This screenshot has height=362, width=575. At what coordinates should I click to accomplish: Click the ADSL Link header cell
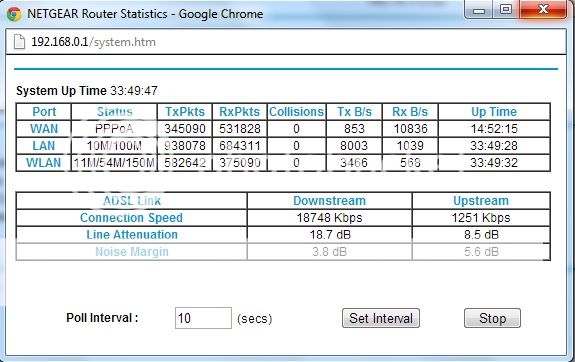click(132, 201)
